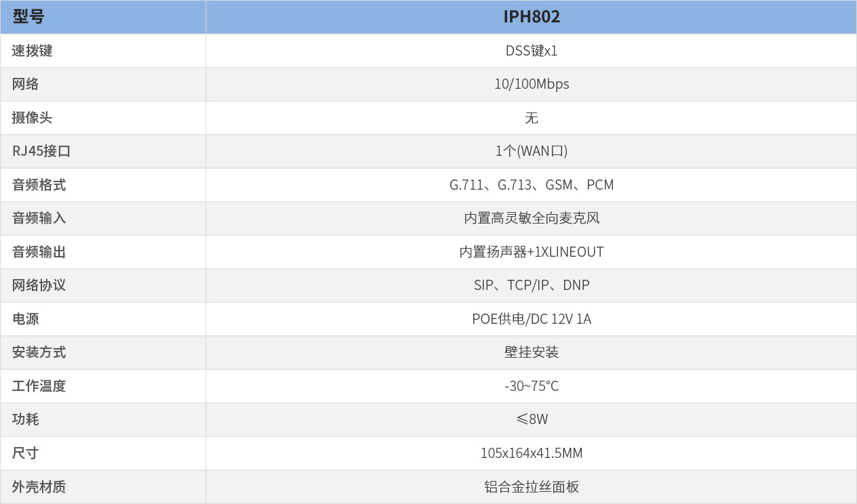Image resolution: width=857 pixels, height=504 pixels.
Task: Select the 型号 header label
Action: 28,17
